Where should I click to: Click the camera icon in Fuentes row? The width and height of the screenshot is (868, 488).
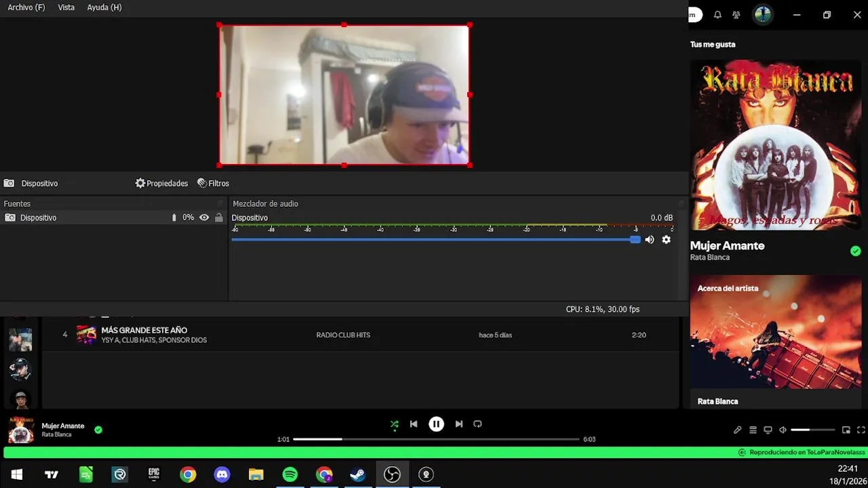[10, 218]
